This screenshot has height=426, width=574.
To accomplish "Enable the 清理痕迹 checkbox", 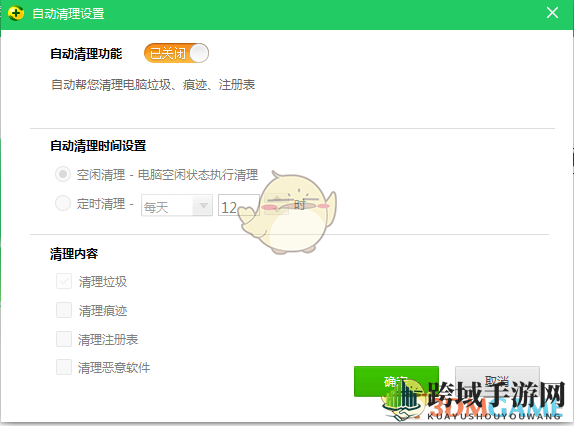I will pos(64,310).
